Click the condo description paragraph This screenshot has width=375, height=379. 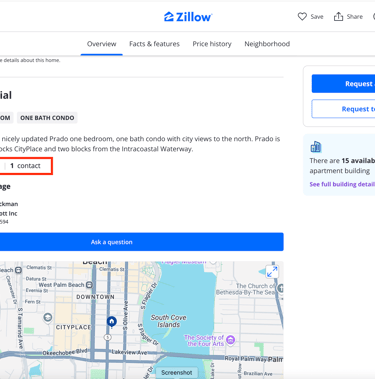[x=140, y=144]
